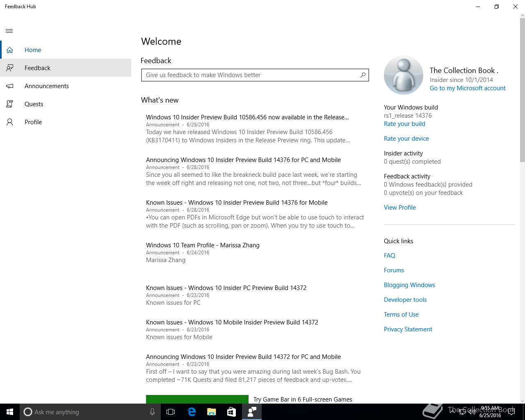
Task: Click the taskbar network icon
Action: 462,412
